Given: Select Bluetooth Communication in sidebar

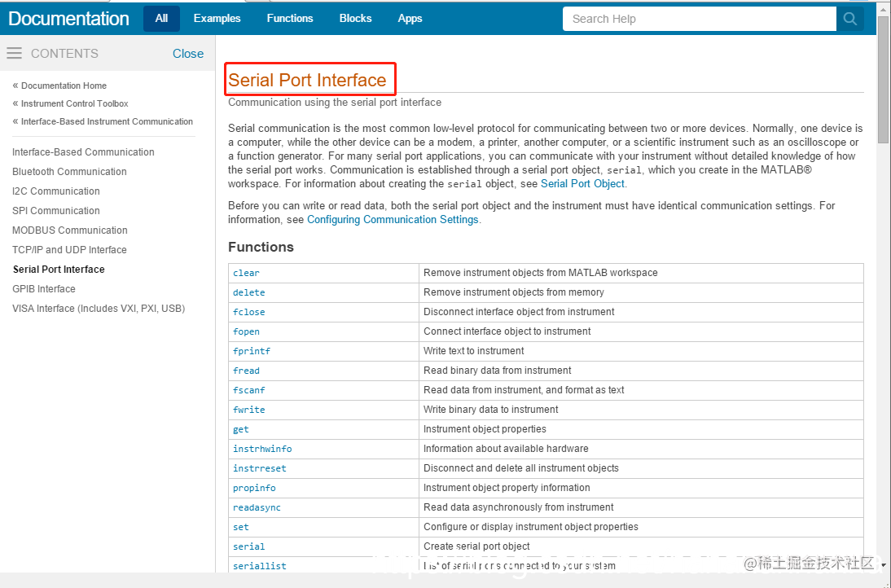Looking at the screenshot, I should pyautogui.click(x=69, y=171).
